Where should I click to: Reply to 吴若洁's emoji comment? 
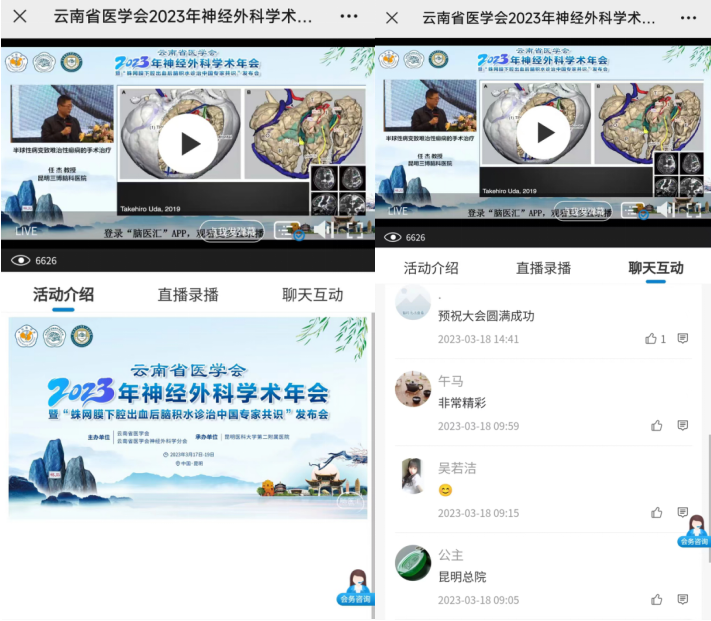tap(683, 512)
